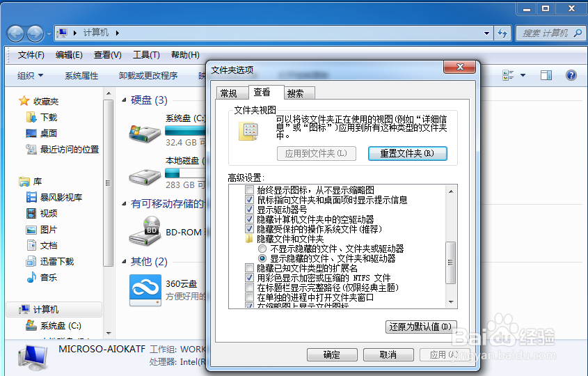Click the folder view icon in dialog
This screenshot has height=376, width=588.
pos(248,132)
